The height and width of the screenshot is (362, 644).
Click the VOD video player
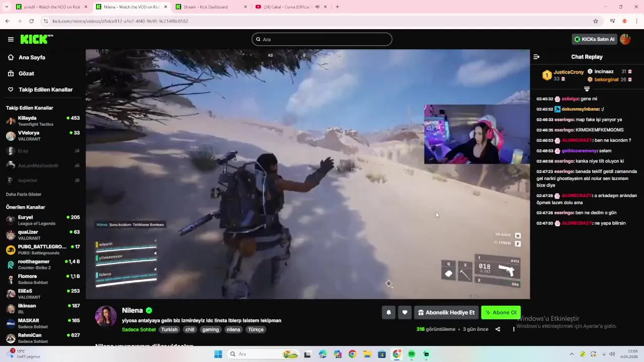click(x=307, y=174)
